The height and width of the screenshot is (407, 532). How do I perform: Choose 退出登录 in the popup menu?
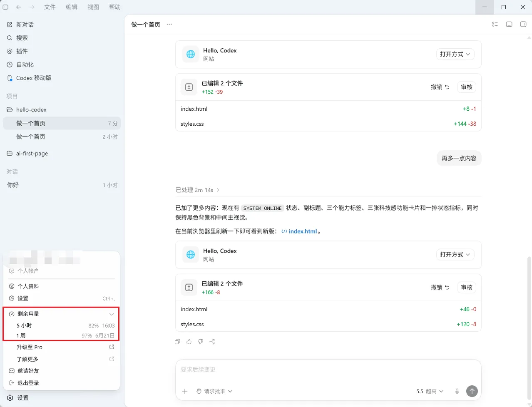(62, 383)
